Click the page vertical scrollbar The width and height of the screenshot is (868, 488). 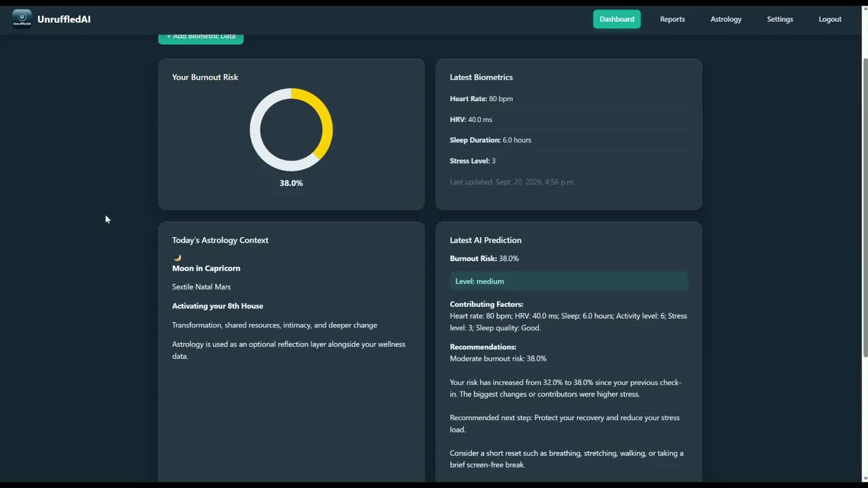[864, 207]
